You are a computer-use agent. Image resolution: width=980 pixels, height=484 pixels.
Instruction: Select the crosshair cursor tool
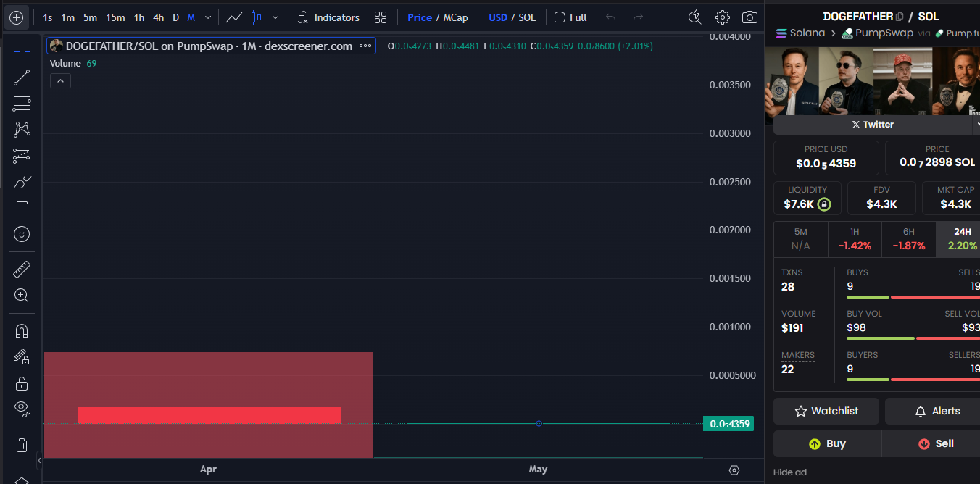pyautogui.click(x=22, y=51)
